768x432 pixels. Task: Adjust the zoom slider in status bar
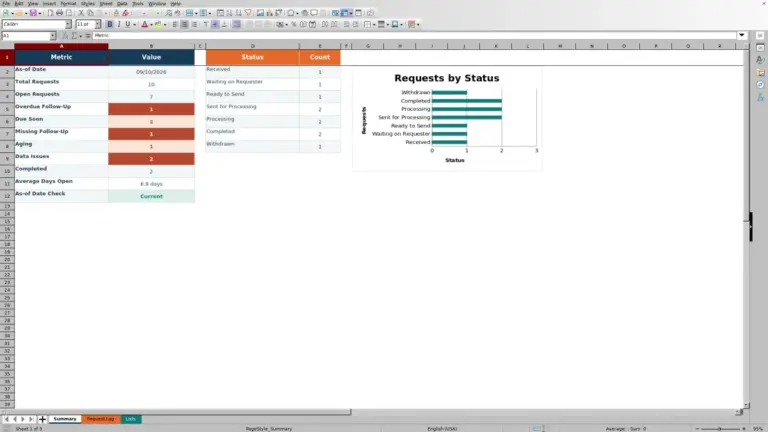[720, 429]
